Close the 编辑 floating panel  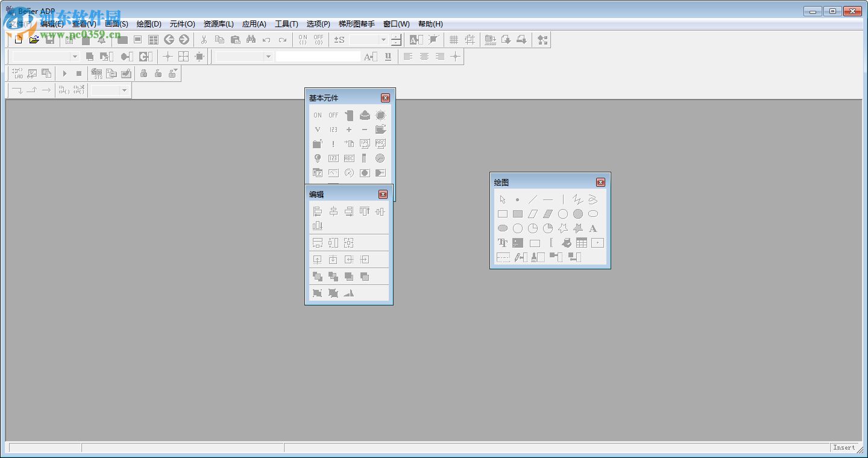(x=383, y=194)
